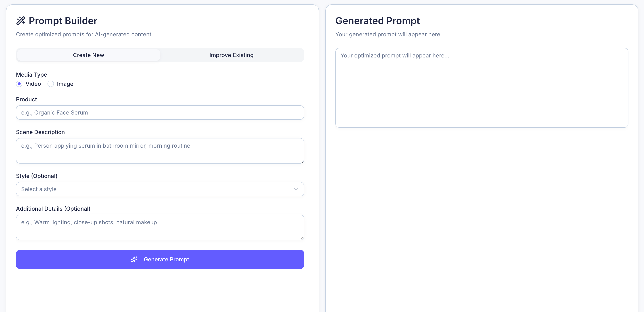Viewport: 644px width, 312px height.
Task: Click the Prompt Builder heading
Action: [x=63, y=21]
